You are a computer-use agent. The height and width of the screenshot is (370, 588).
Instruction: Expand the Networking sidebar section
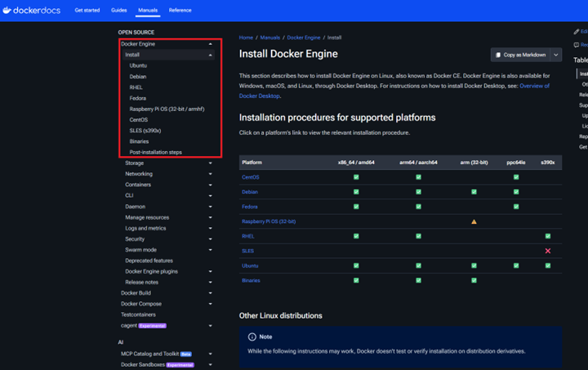(211, 174)
